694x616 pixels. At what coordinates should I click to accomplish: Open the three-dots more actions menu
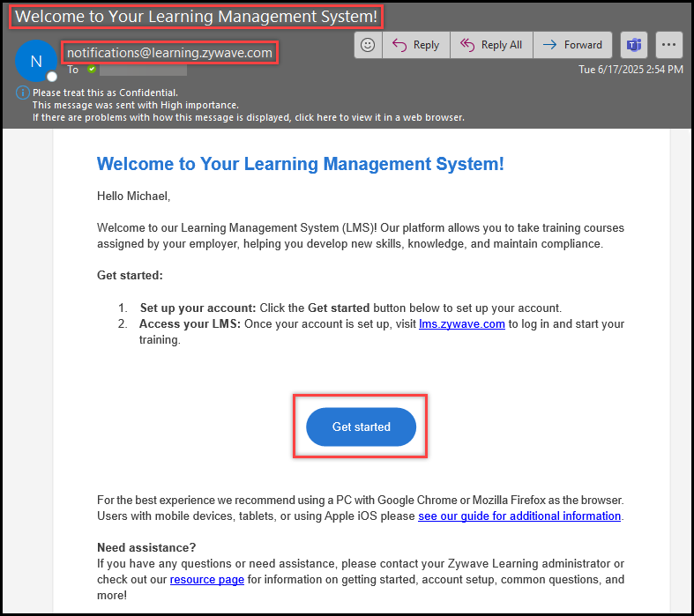[x=668, y=45]
